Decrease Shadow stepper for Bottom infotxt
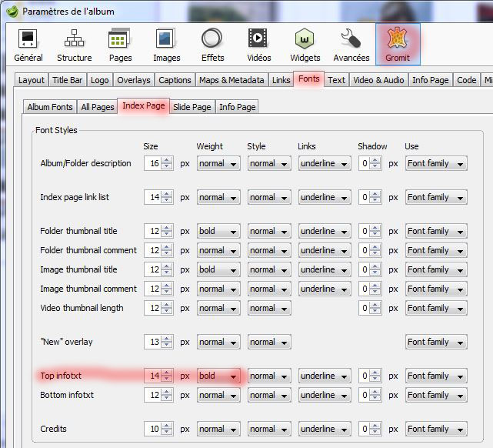The width and height of the screenshot is (493, 448). (x=375, y=399)
